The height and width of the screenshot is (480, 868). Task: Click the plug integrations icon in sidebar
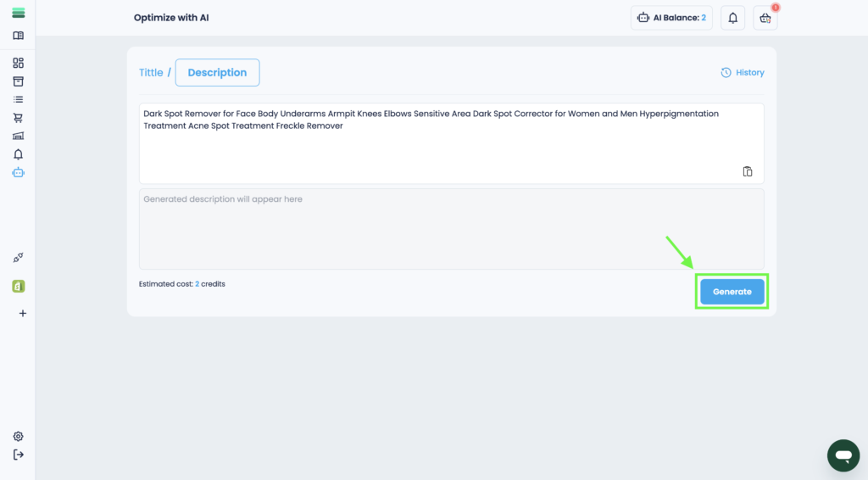click(18, 258)
